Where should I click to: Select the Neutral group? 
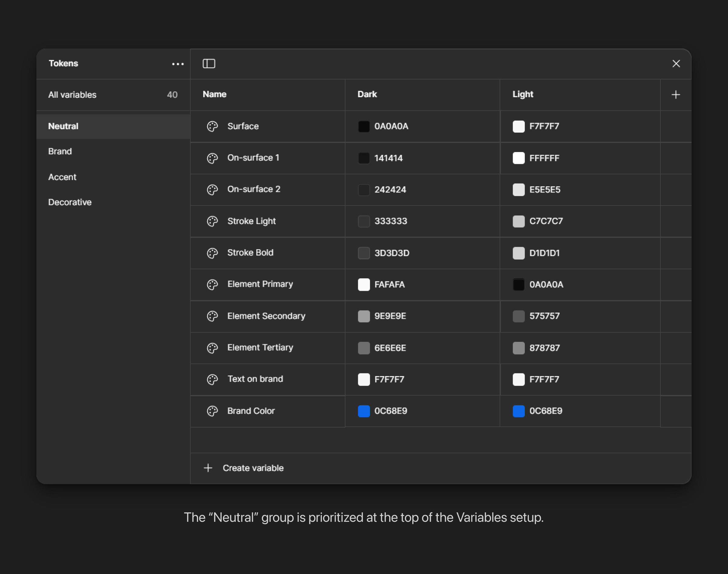click(x=113, y=126)
